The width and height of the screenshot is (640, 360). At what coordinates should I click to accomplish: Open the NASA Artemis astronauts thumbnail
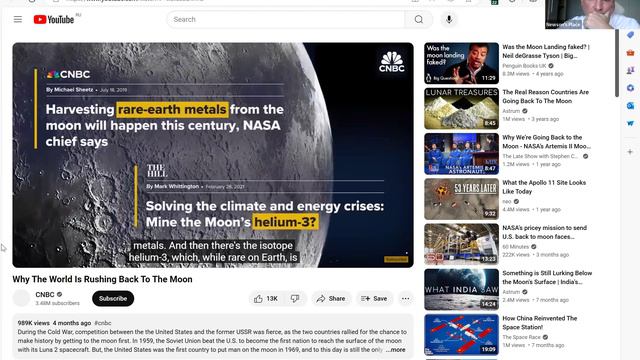click(x=461, y=154)
